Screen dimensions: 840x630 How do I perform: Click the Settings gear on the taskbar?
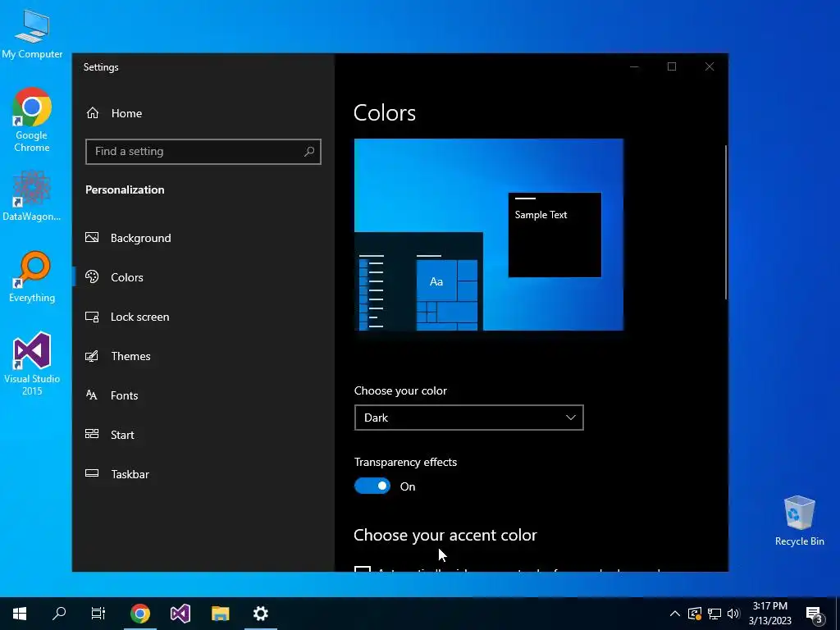[261, 614]
